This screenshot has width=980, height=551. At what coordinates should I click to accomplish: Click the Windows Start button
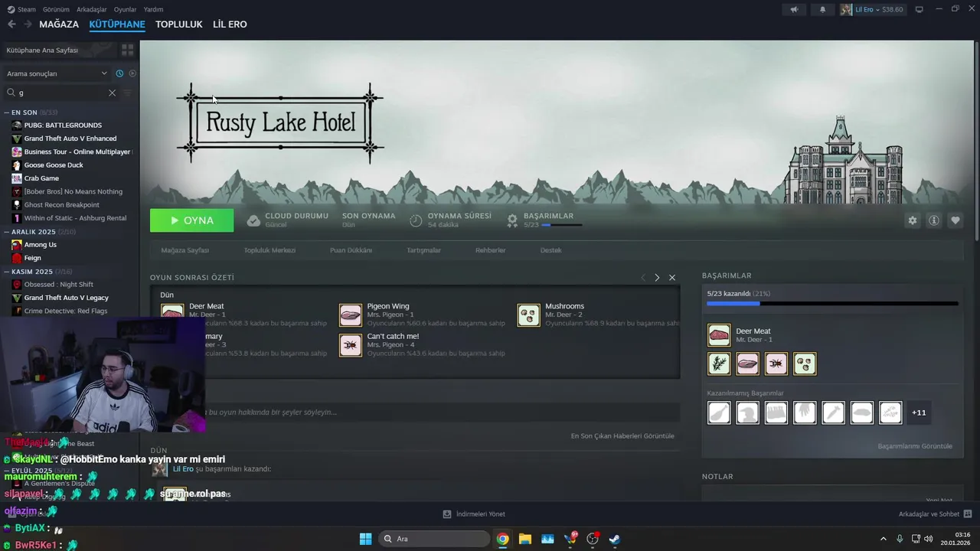coord(365,539)
